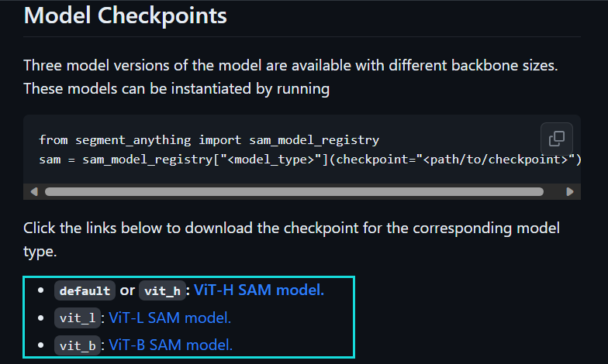Screen dimensions: 608x364
Task: Click the right scroll arrow of code block
Action: (570, 191)
